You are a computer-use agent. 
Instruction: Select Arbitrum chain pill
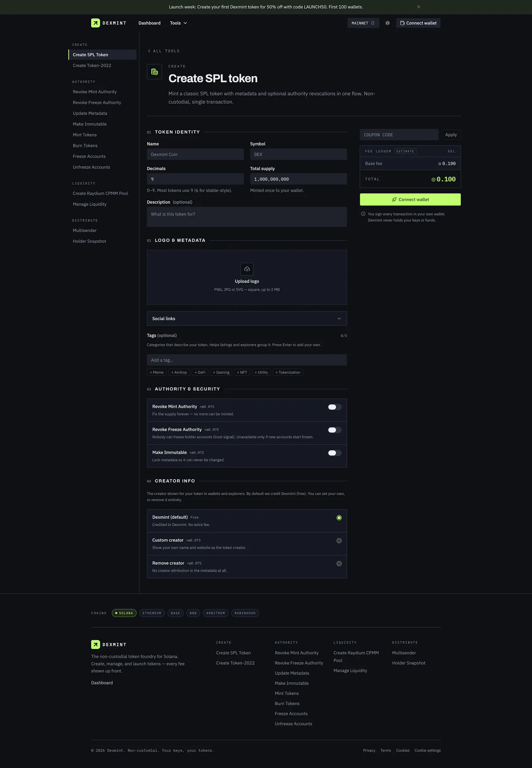coord(215,613)
